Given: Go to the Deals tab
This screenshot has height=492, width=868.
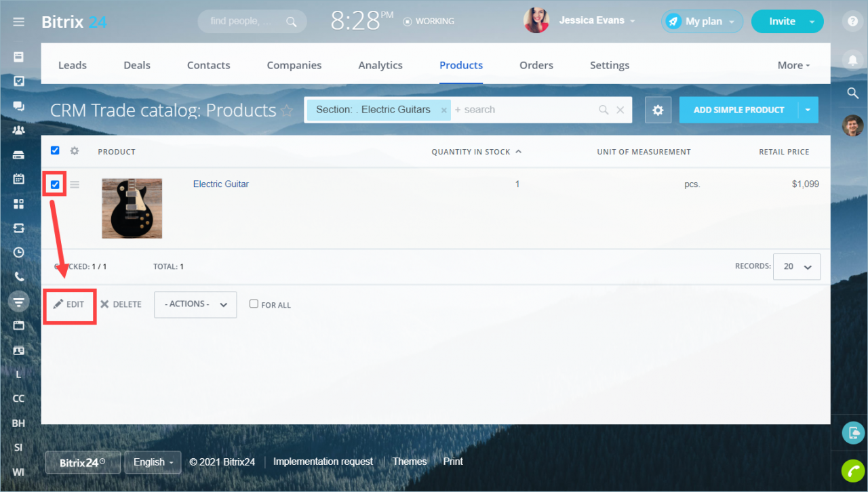Looking at the screenshot, I should 137,65.
